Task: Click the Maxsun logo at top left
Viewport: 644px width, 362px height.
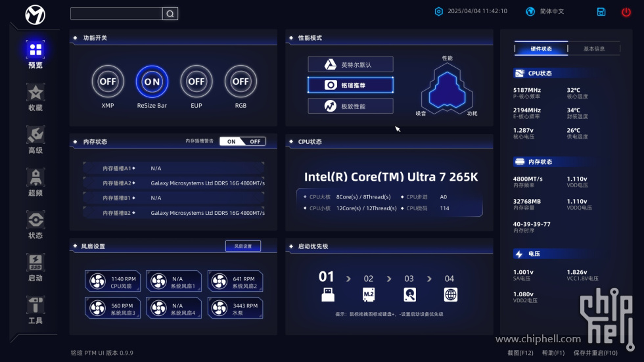Action: point(35,15)
